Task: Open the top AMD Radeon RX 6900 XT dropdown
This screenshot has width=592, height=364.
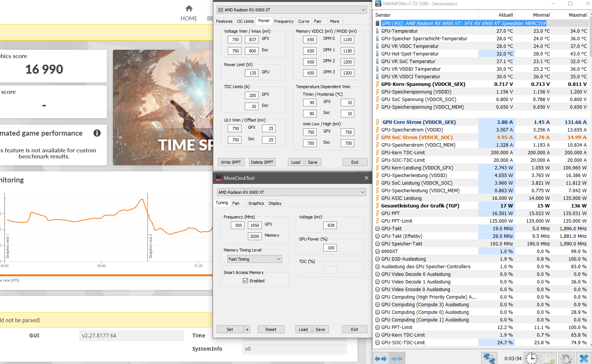Action: coord(292,10)
